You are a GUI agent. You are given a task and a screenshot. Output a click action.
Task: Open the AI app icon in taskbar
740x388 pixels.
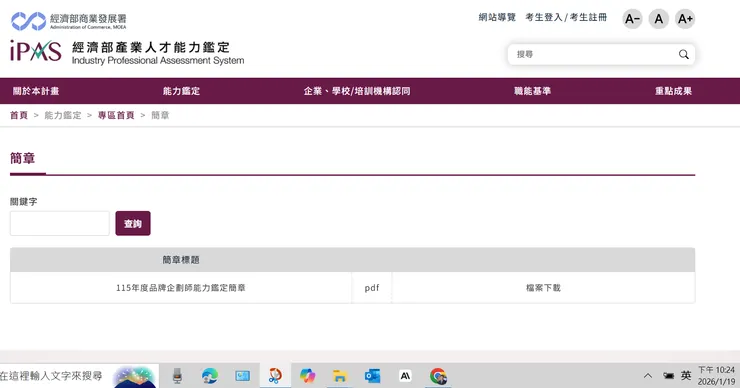click(x=405, y=376)
